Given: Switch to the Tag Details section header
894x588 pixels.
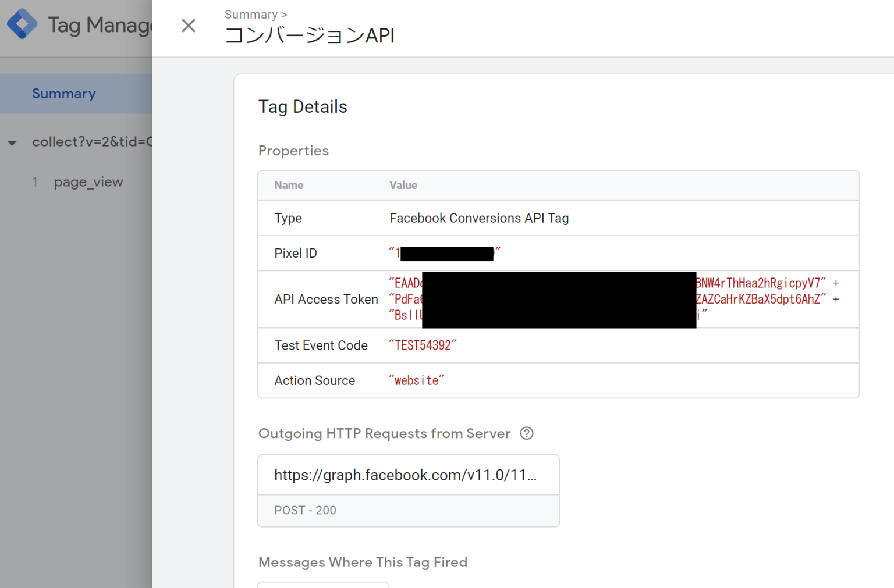Looking at the screenshot, I should coord(303,106).
